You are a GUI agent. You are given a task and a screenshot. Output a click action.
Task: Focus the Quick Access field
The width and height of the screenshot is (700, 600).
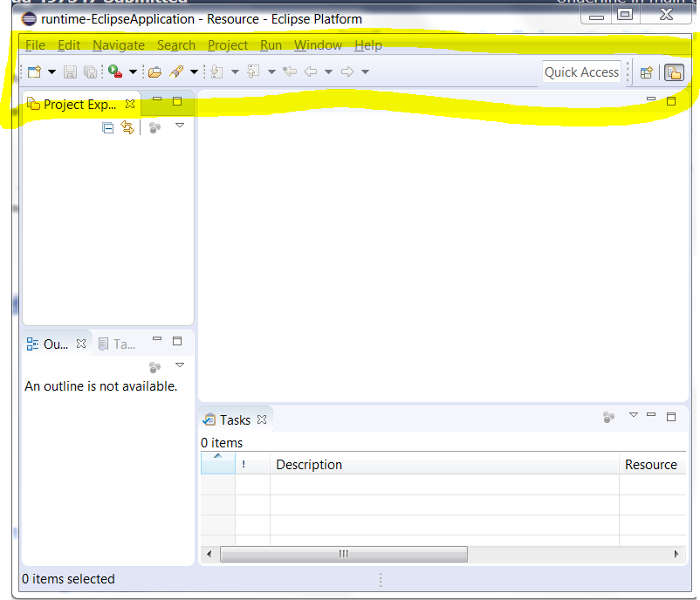coord(581,72)
